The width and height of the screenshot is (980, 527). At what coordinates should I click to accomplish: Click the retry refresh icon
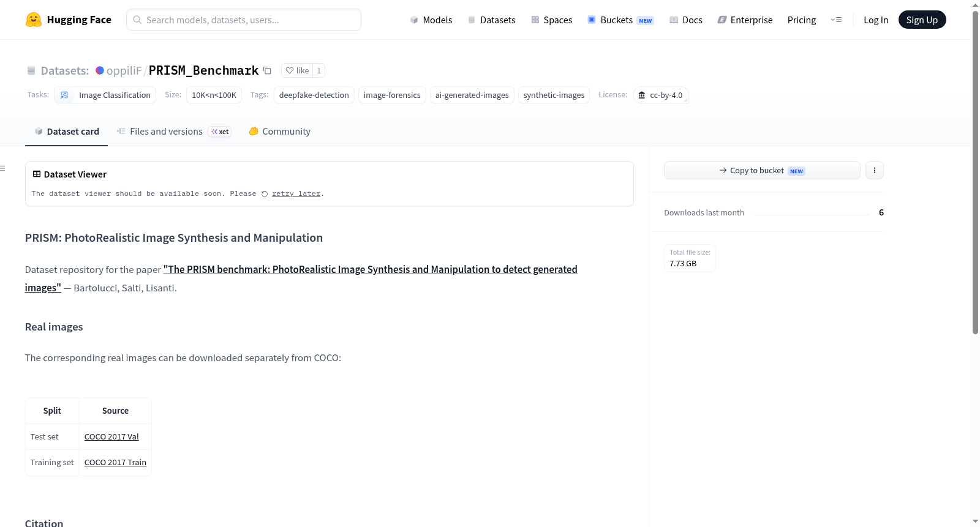pyautogui.click(x=265, y=194)
